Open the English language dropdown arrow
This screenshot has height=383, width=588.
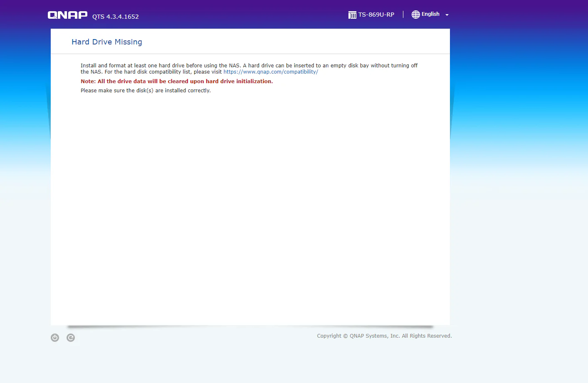coord(447,15)
